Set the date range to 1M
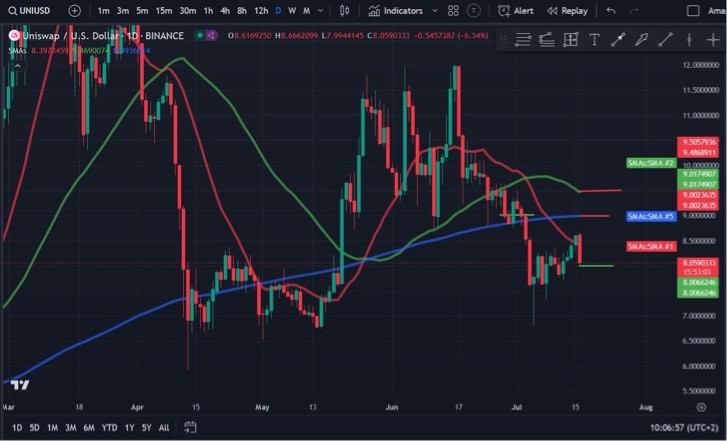Viewport: 727px width, 441px height. click(52, 428)
